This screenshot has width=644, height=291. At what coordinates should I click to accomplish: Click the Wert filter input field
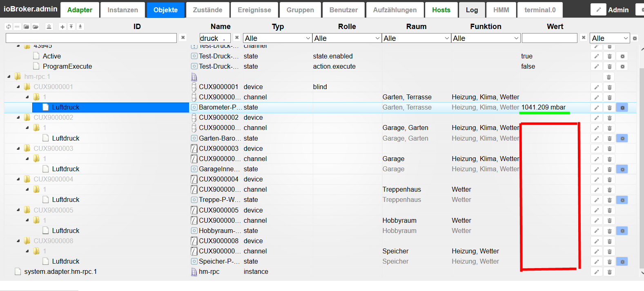549,38
